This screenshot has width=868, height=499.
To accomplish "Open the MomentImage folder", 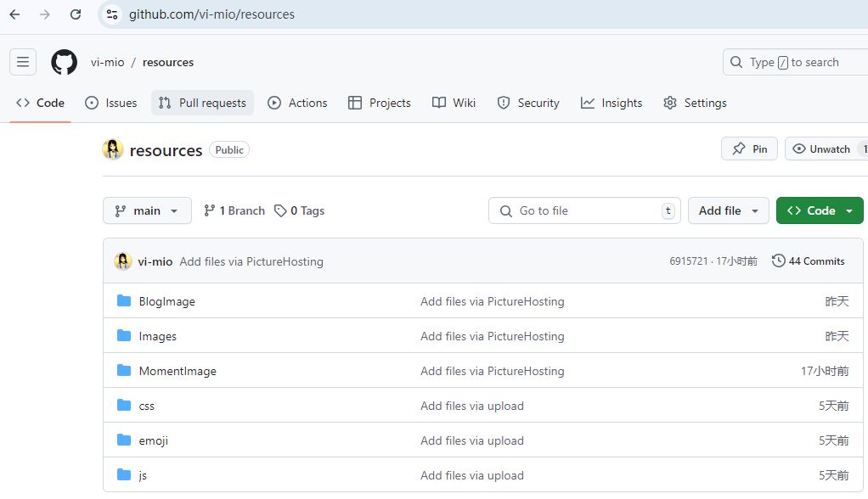I will [178, 371].
